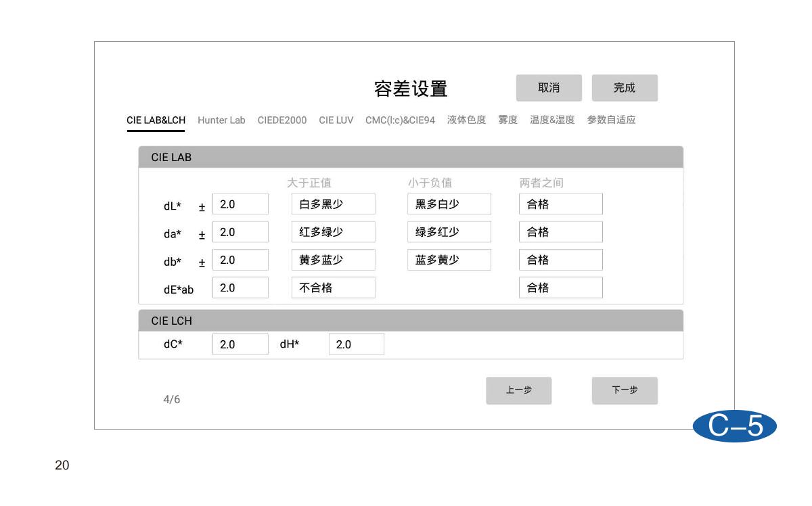Screen dimensions: 812x506
Task: Switch to the Hunter Lab tab
Action: pyautogui.click(x=221, y=120)
